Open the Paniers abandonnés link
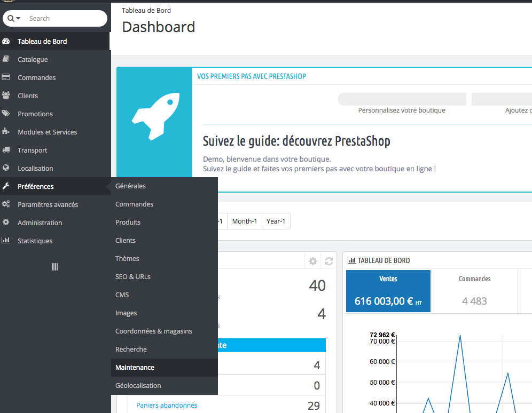This screenshot has height=413, width=532. (x=167, y=406)
